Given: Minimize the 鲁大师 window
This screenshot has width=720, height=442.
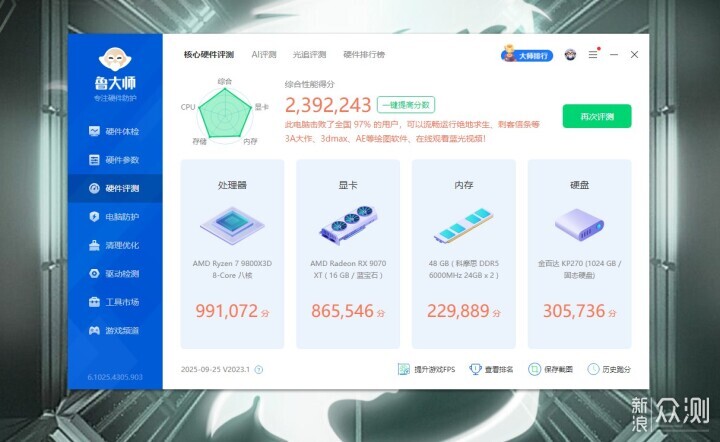Looking at the screenshot, I should pos(614,55).
